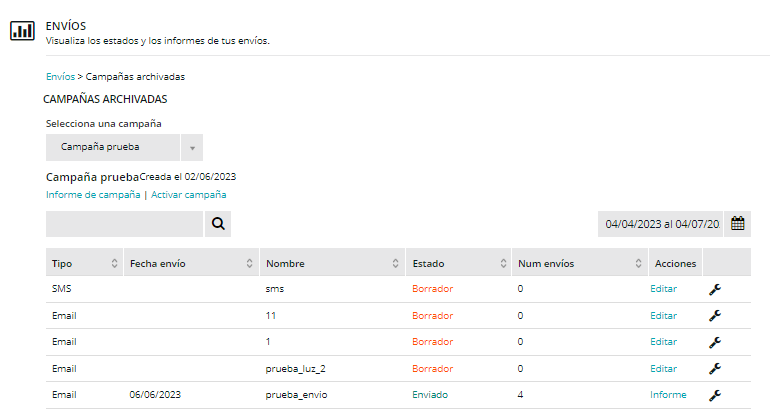Sort table by Fecha envío column
This screenshot has height=411, width=770.
click(249, 264)
